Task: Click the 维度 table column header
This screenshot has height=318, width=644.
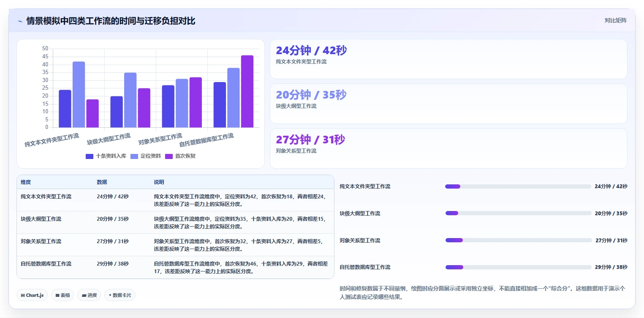Action: pyautogui.click(x=26, y=182)
